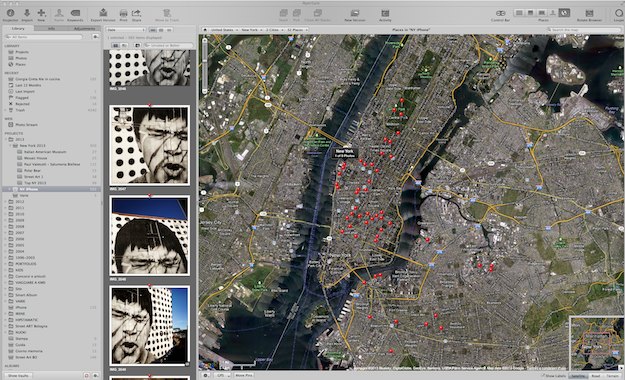Screen dimensions: 625x380
Task: Switch to Viewer layout icon
Action: tap(541, 13)
